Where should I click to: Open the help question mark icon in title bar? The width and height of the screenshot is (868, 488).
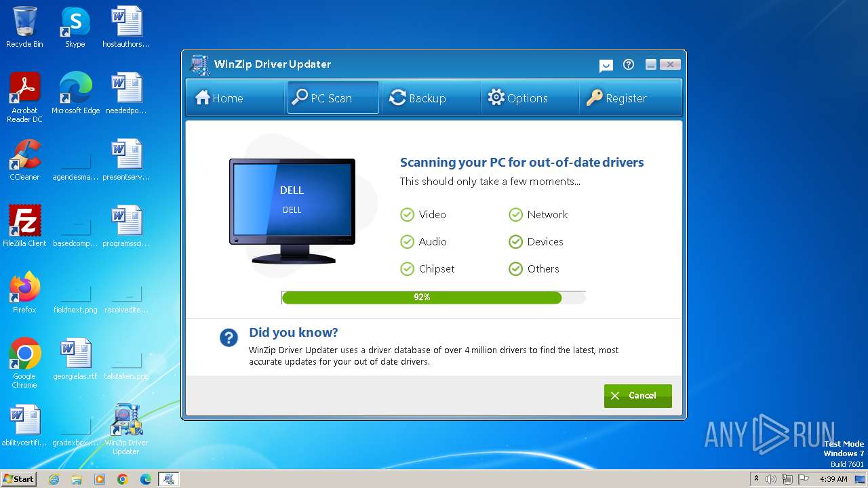pos(629,64)
